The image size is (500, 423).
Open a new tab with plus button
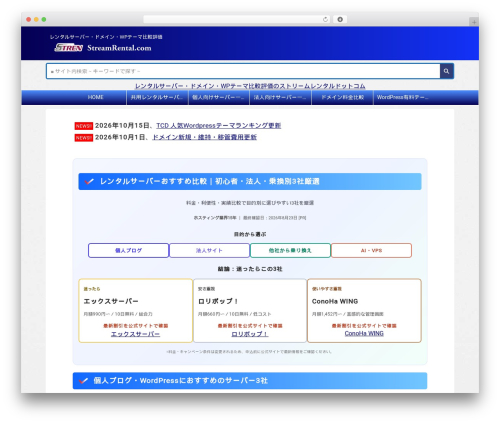click(474, 22)
